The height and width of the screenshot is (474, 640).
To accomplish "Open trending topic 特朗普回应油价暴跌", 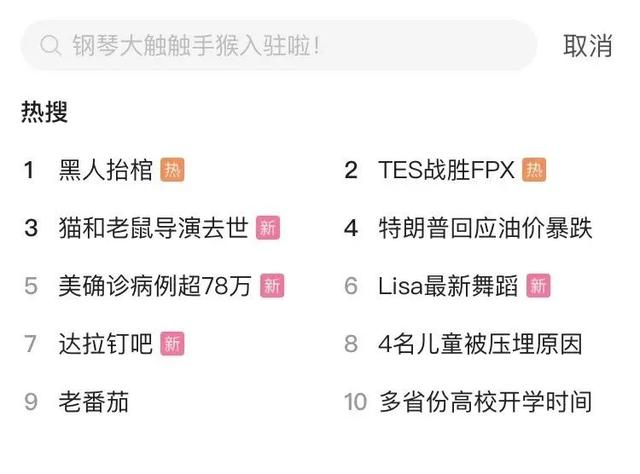I will (x=485, y=228).
